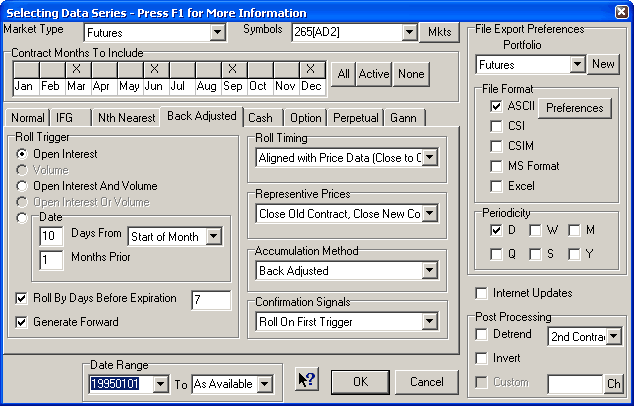Select Active contract months button

373,74
